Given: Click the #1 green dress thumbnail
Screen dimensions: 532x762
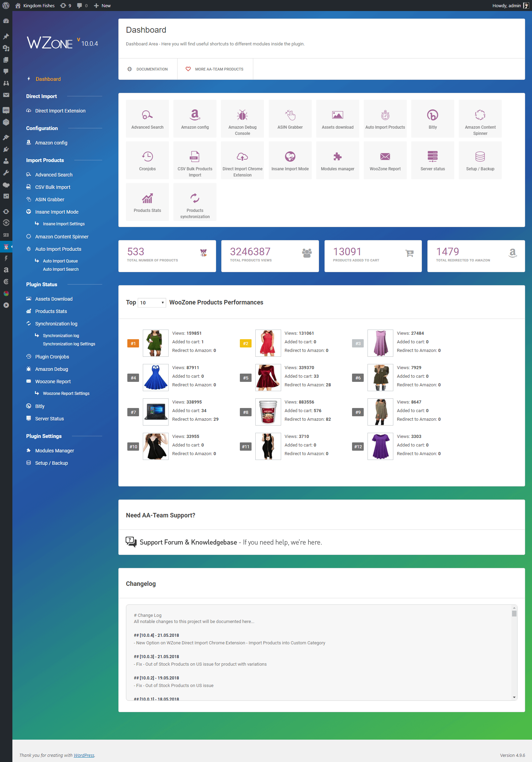Looking at the screenshot, I should (x=156, y=343).
